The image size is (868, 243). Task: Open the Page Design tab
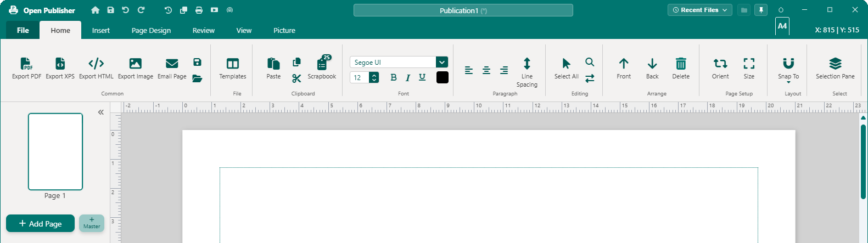point(151,30)
